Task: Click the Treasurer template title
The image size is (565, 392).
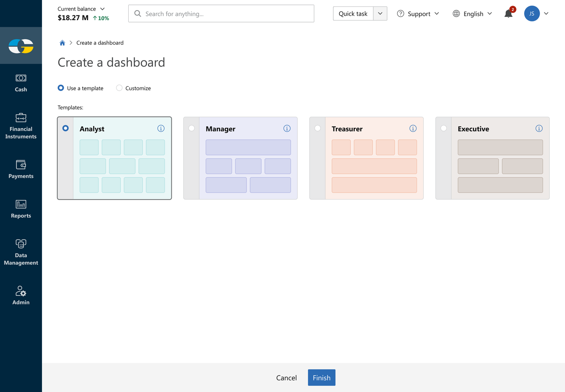Action: (347, 129)
